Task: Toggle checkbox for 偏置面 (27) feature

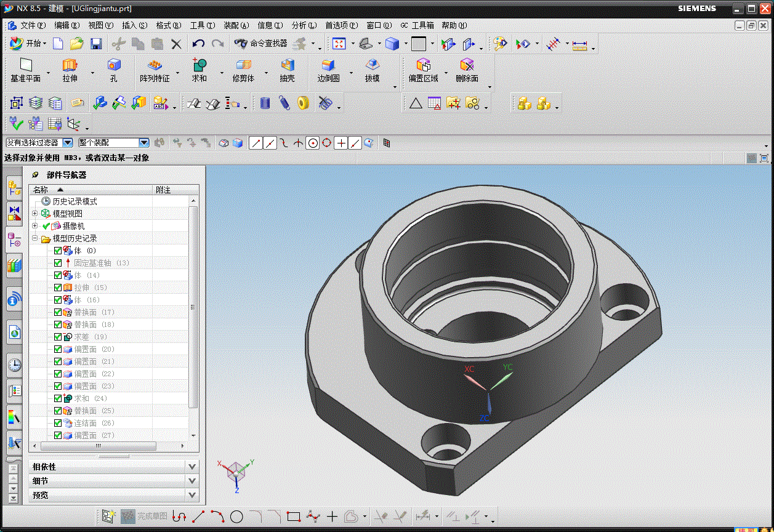Action: pos(58,435)
